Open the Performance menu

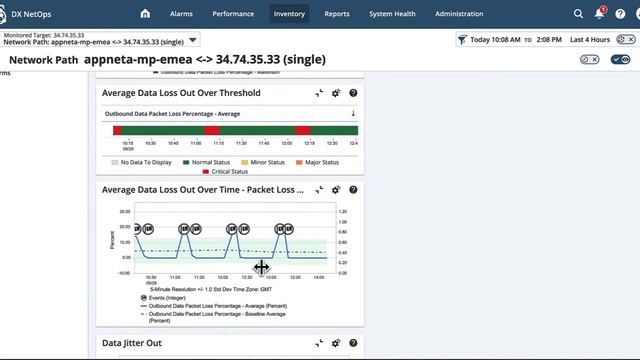coord(233,14)
